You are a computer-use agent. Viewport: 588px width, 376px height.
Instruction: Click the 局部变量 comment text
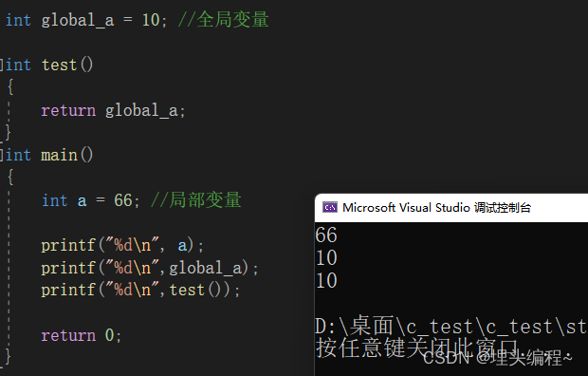coord(205,199)
